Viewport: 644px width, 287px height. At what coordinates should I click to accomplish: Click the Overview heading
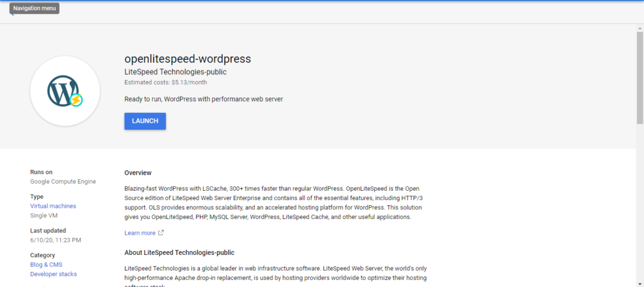pyautogui.click(x=138, y=172)
